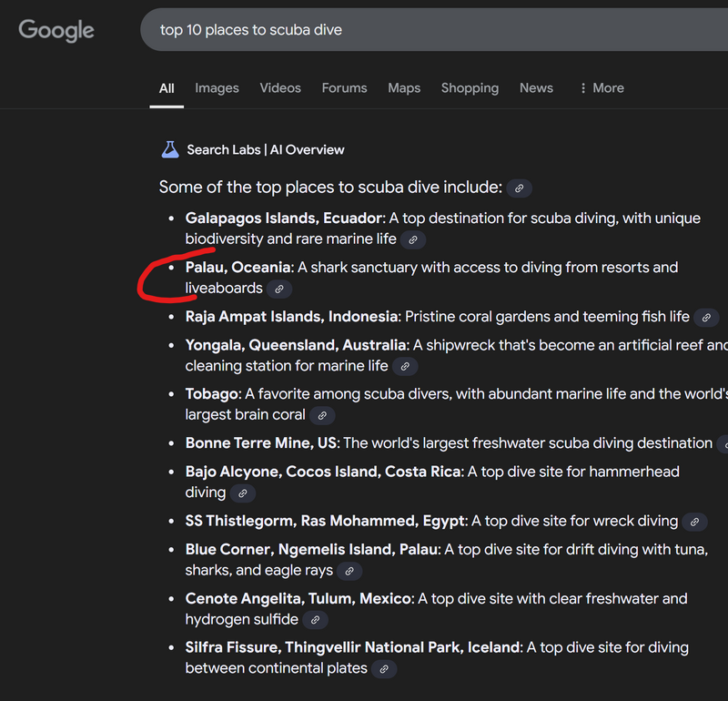Click source link icon after Blue Corner entry
Screen dimensions: 728x701
[349, 571]
